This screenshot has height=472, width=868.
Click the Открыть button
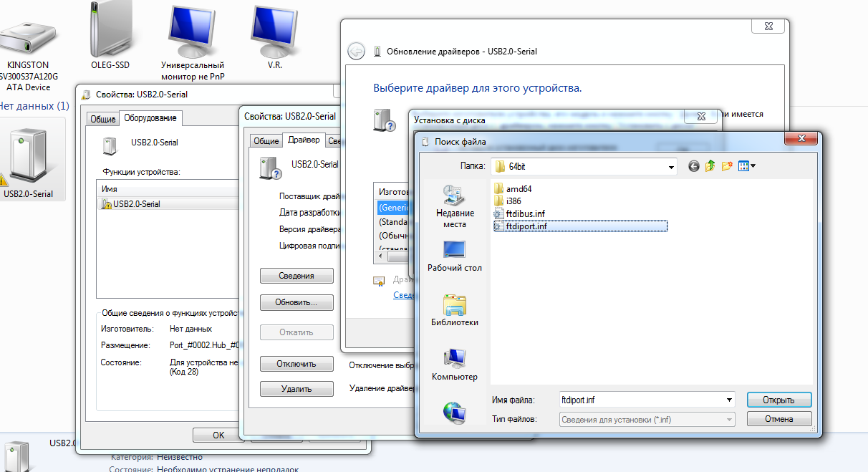779,400
